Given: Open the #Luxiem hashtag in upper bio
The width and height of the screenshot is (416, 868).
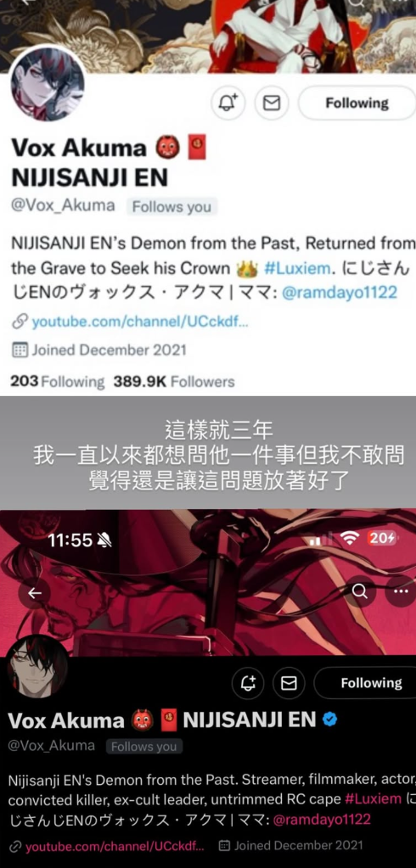Looking at the screenshot, I should (297, 269).
